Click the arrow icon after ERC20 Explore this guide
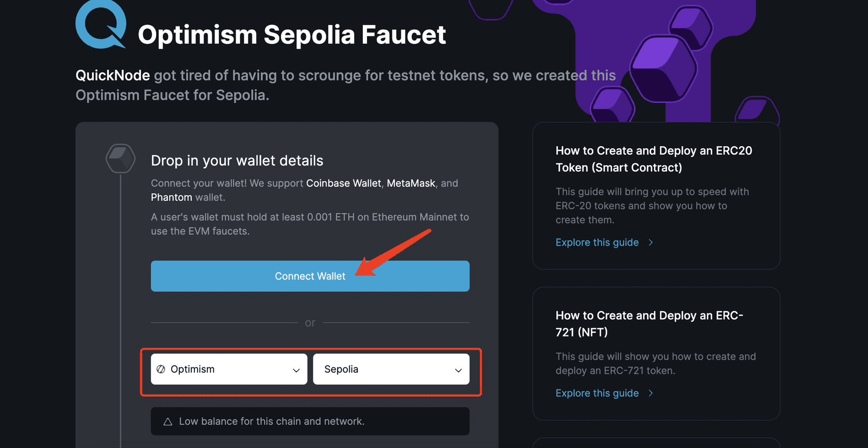The width and height of the screenshot is (868, 448). 651,242
